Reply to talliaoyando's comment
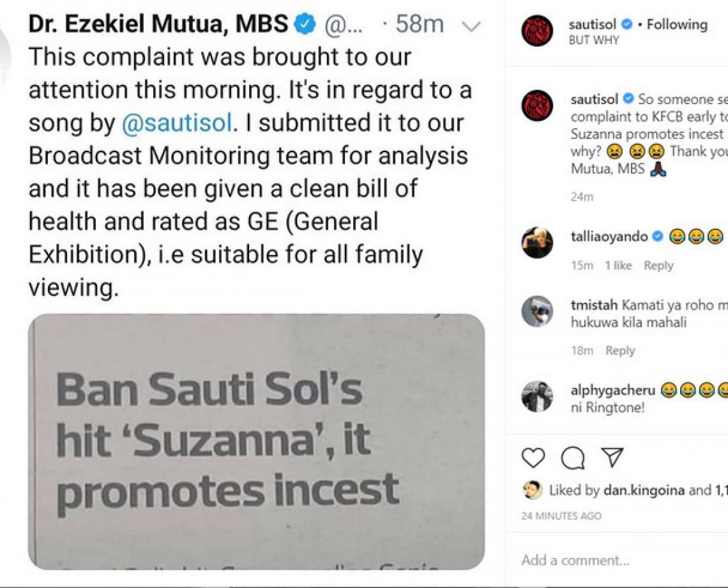The image size is (728, 588). pos(658,266)
